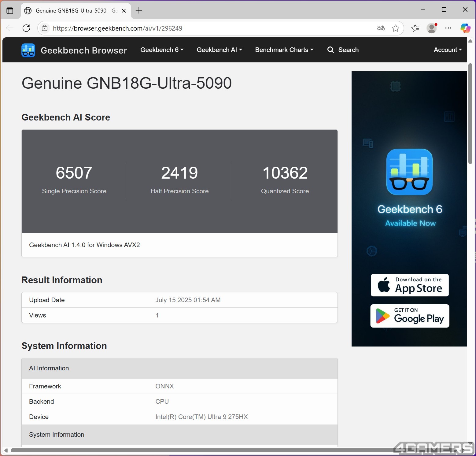The height and width of the screenshot is (456, 476).
Task: Open the Account dropdown menu
Action: coord(448,50)
